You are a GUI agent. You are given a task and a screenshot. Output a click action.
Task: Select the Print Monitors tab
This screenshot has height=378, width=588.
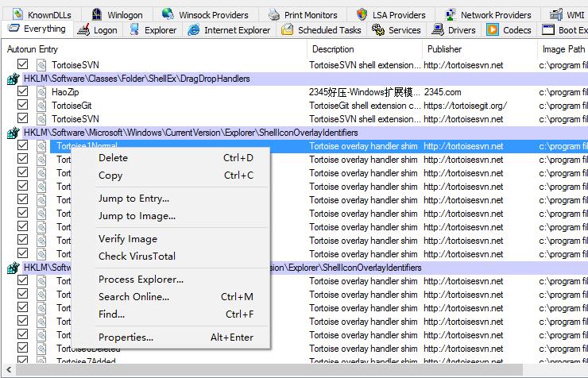coord(303,14)
